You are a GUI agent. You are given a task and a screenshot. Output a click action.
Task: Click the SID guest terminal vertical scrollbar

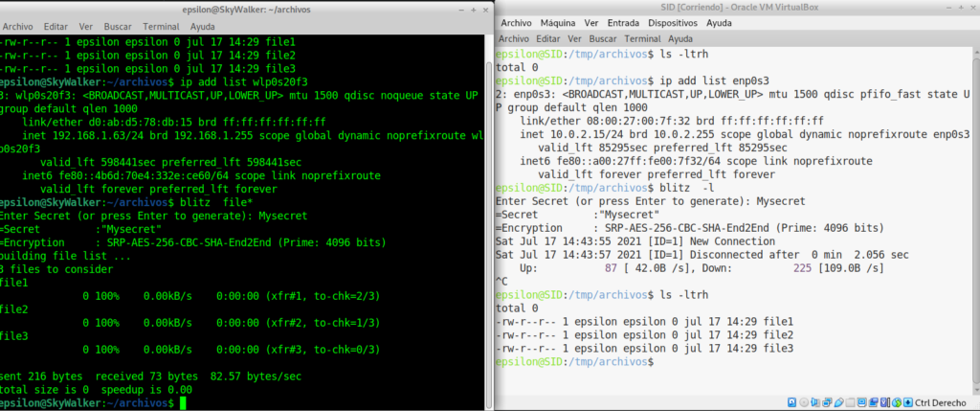pos(976,219)
